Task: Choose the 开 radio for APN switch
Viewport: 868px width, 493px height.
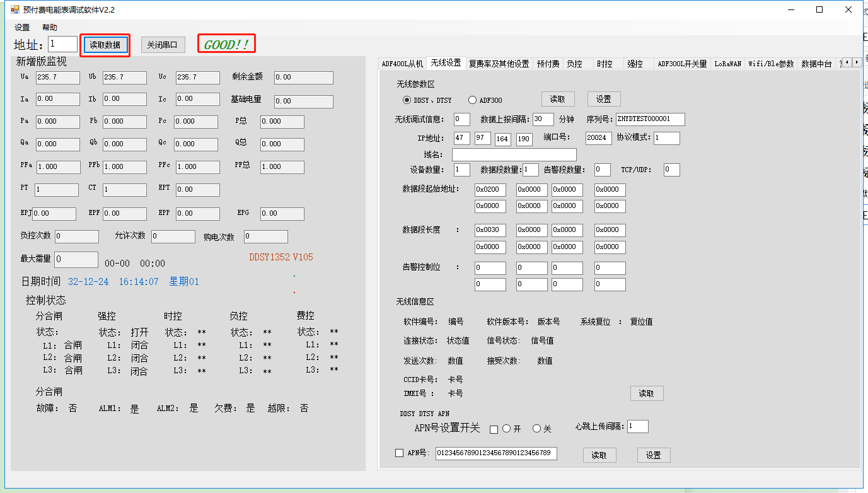Action: click(506, 429)
